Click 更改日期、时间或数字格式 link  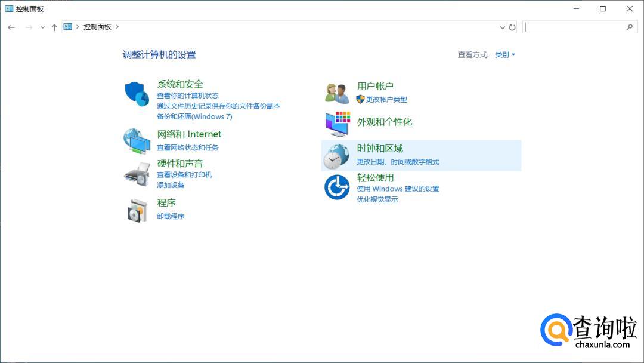(x=398, y=162)
